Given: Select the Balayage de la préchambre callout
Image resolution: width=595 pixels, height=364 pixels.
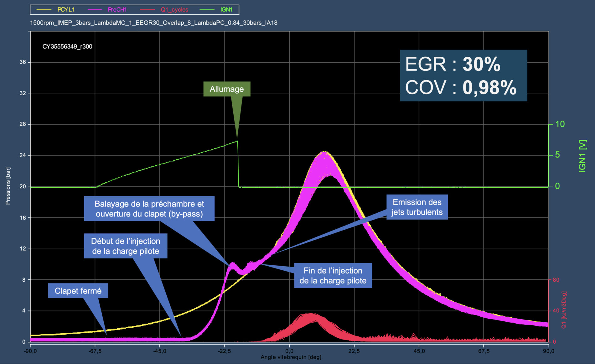Looking at the screenshot, I should [149, 209].
